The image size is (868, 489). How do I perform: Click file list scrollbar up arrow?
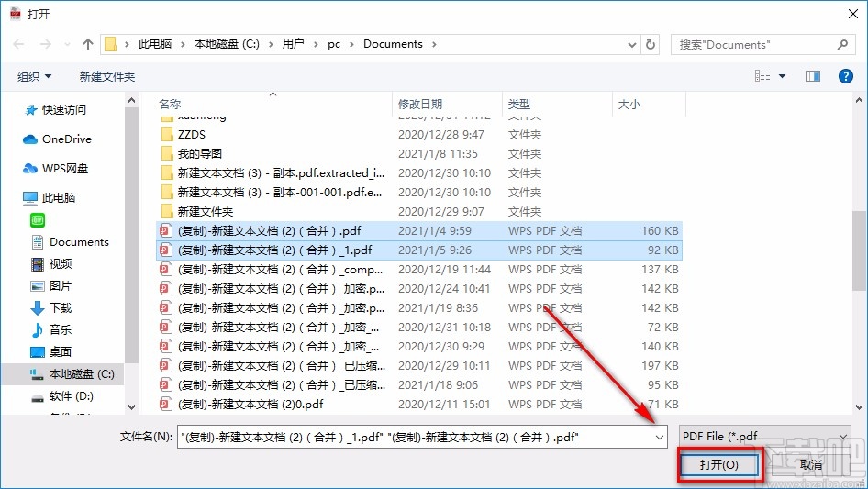[x=859, y=100]
